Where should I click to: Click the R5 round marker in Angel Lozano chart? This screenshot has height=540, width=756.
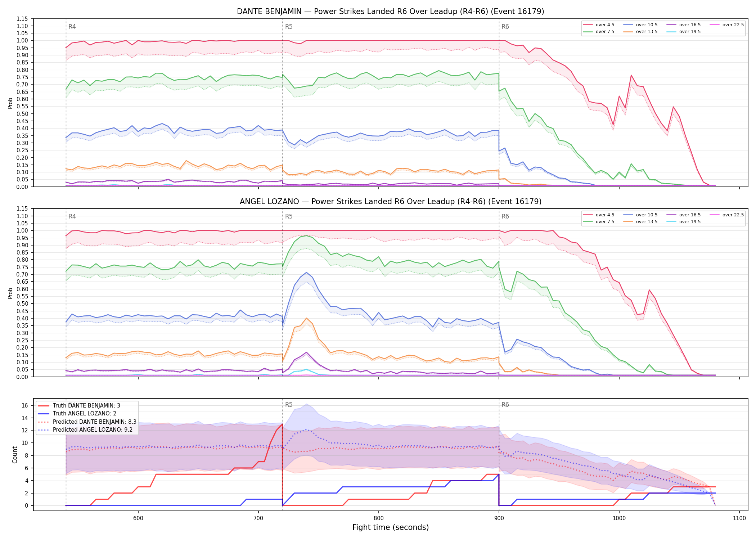[x=289, y=216]
